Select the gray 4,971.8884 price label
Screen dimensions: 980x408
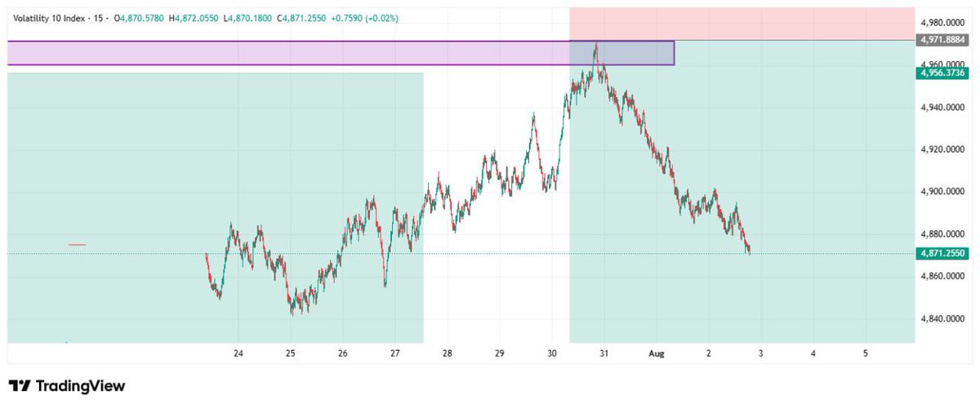(x=943, y=39)
